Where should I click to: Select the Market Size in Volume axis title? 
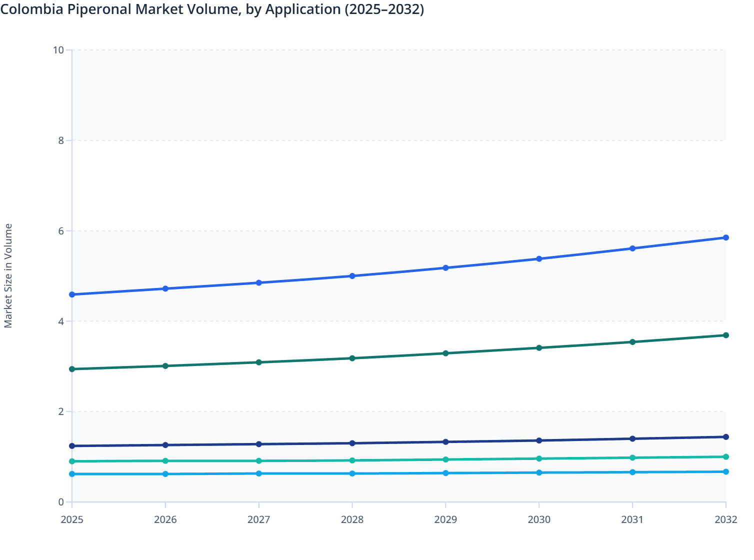click(9, 275)
